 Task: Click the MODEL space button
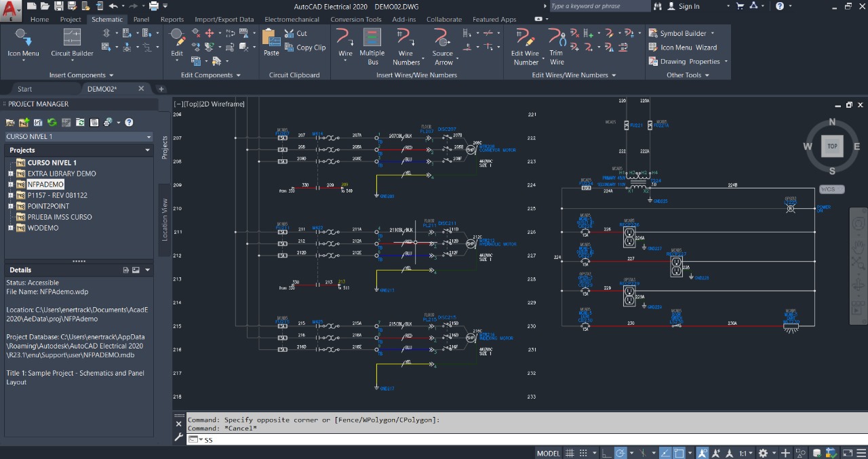click(549, 453)
